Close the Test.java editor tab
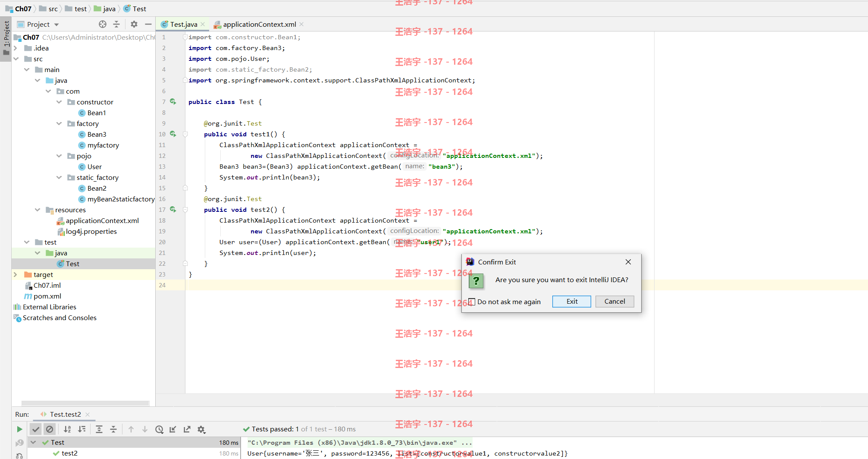Screen dimensions: 868x459 click(203, 24)
